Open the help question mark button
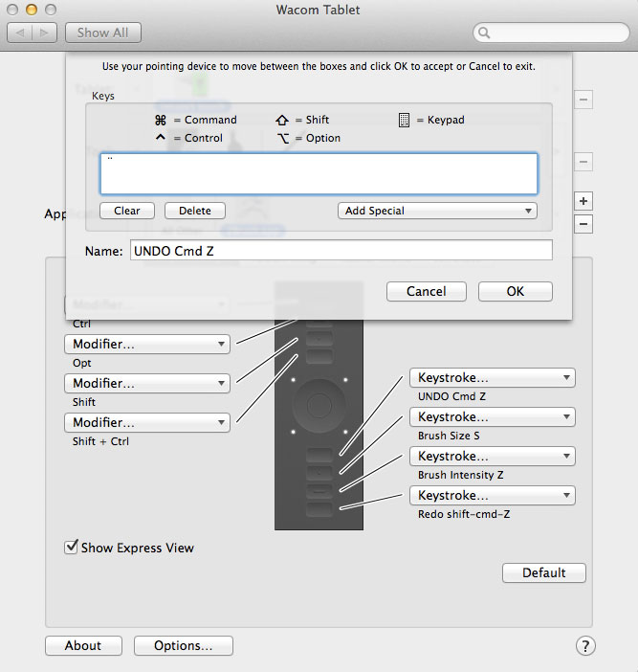The height and width of the screenshot is (672, 638). (x=585, y=645)
